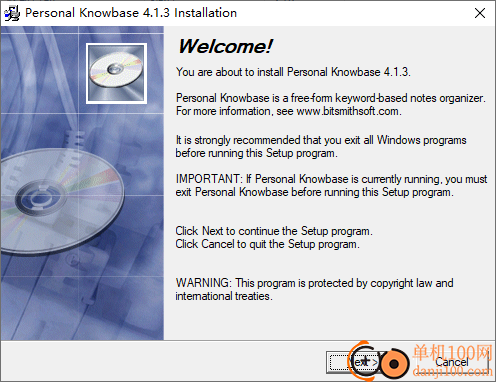
Task: Click the window title 'Personal Knowbase 4.1.3 Installation'
Action: tap(131, 13)
